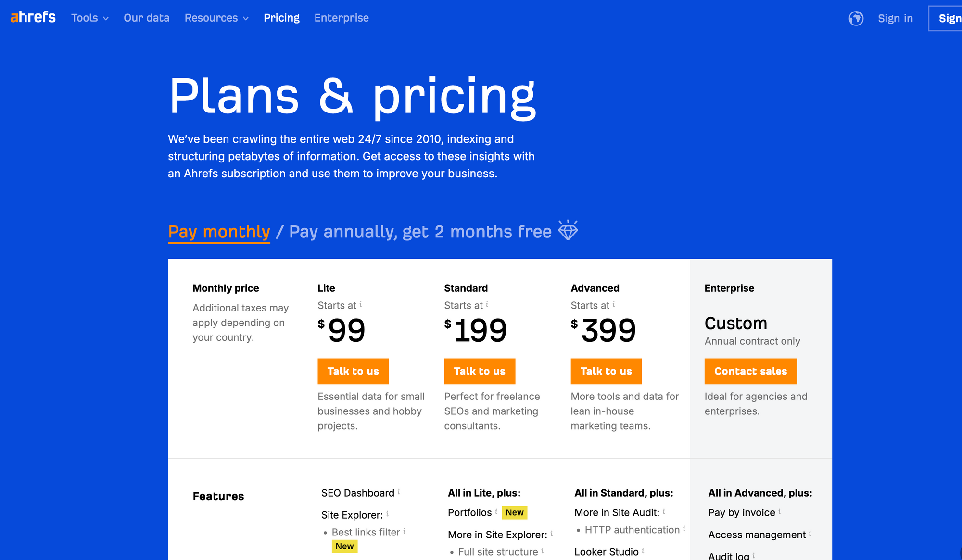Go to Our data page

(x=147, y=18)
